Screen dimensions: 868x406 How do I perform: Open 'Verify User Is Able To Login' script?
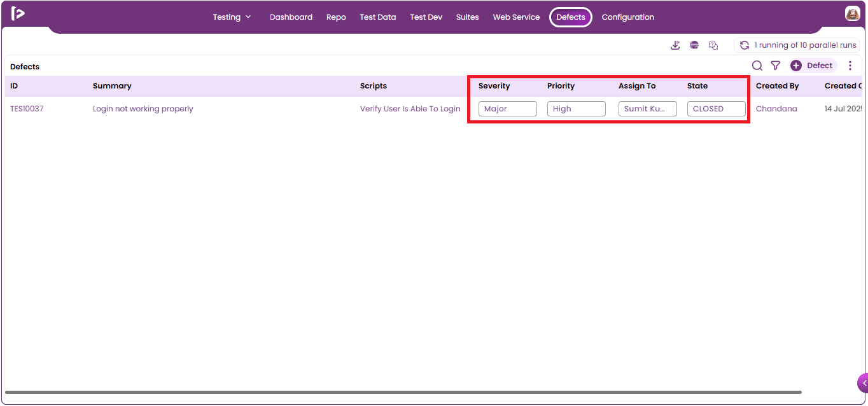410,109
